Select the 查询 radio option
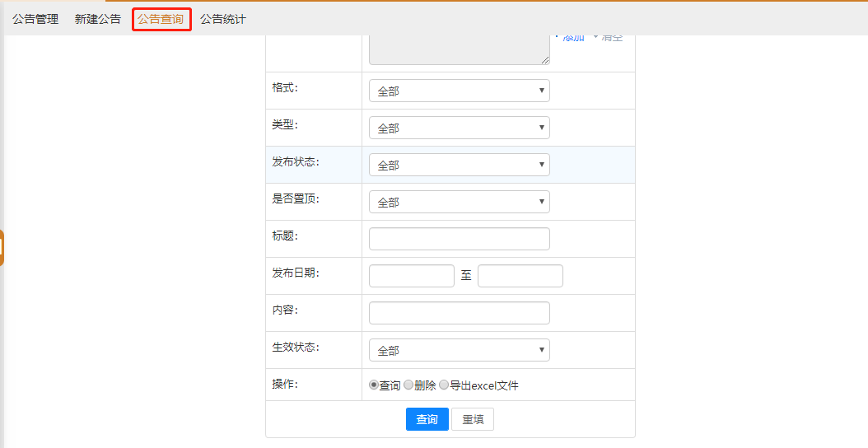The image size is (868, 448). (374, 385)
